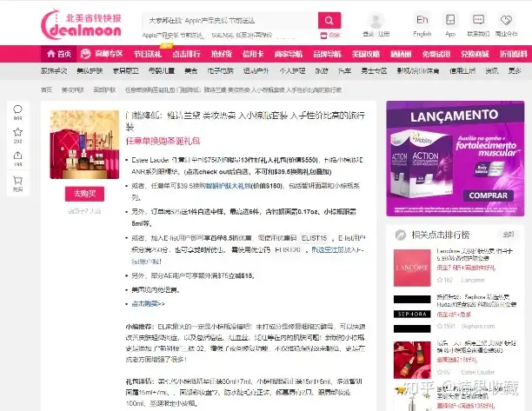Open the Lancome deal thumbnail

click(x=412, y=268)
